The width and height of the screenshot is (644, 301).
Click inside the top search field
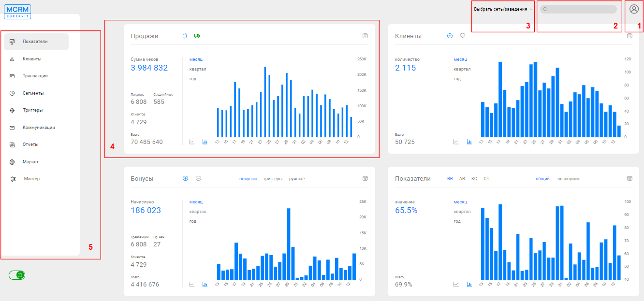tap(578, 9)
